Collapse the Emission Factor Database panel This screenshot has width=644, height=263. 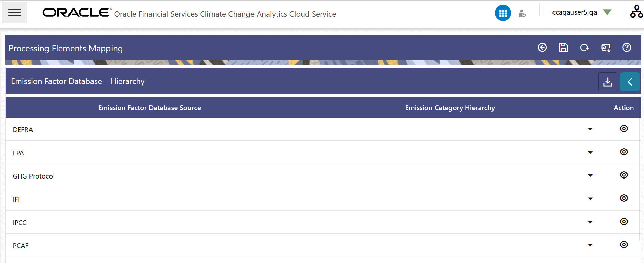(630, 82)
